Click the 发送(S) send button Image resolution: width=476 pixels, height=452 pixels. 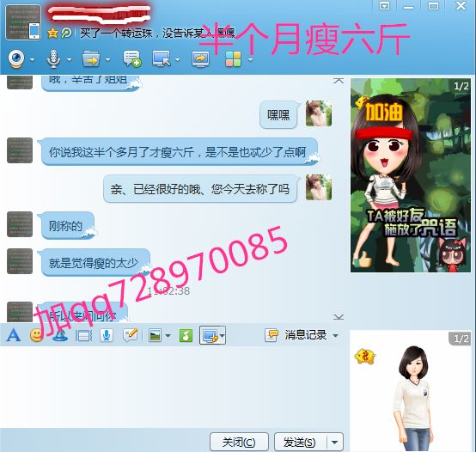coord(300,443)
